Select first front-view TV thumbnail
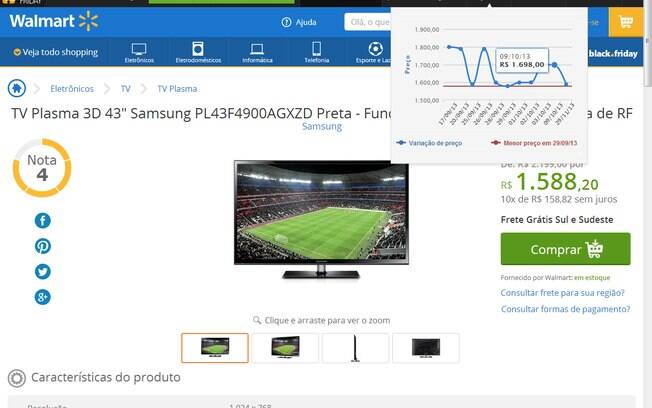652x408 pixels. click(215, 348)
